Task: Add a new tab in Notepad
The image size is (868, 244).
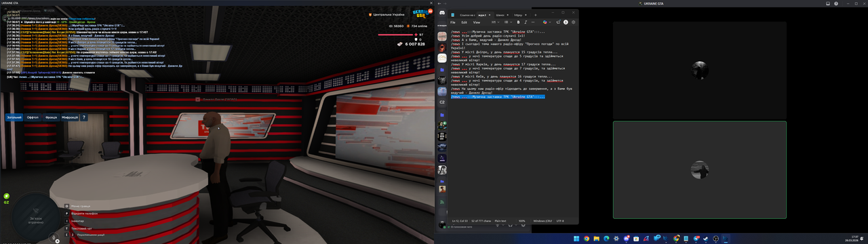Action: coord(536,15)
